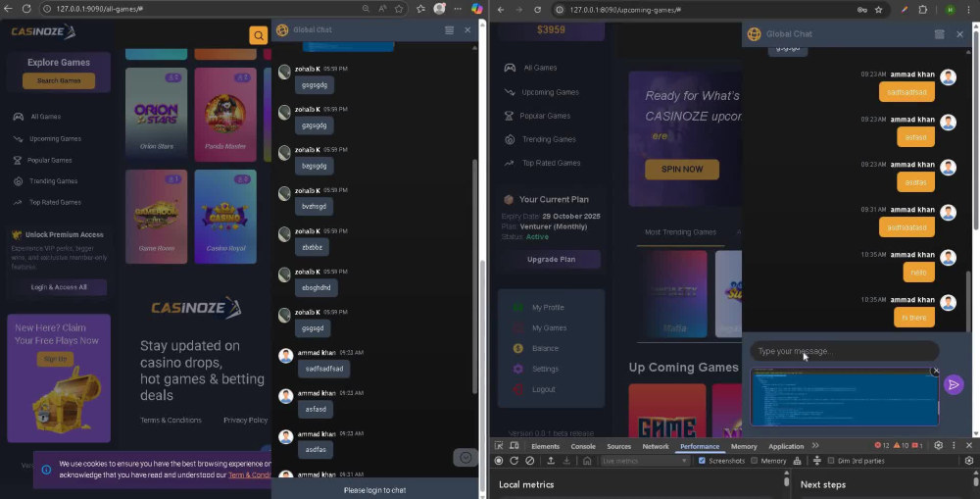The image size is (980, 499).
Task: Add left page to favorites via star icon
Action: click(399, 9)
